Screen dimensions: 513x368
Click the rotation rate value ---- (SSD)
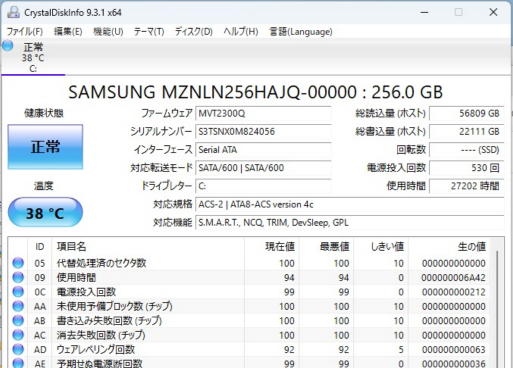point(467,150)
